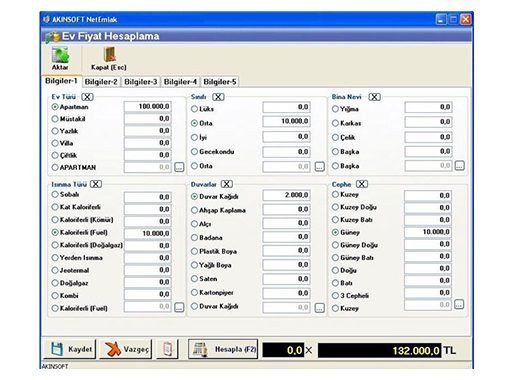Switch to the Bilgiler-2 tab
Viewport: 510px width, 380px height.
click(101, 82)
